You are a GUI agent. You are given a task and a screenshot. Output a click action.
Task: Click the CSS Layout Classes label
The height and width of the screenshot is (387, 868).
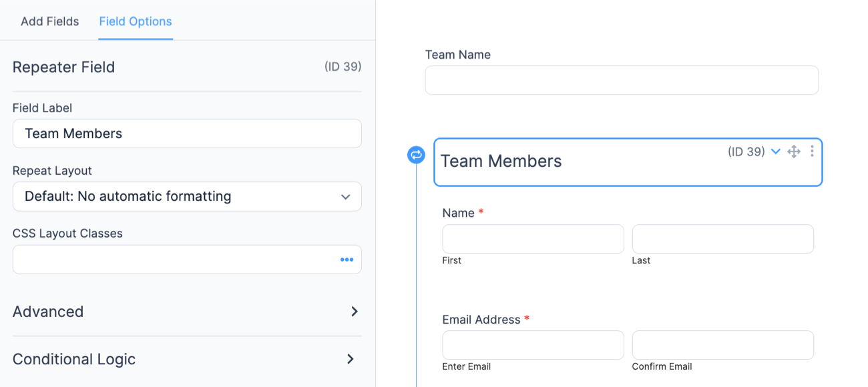tap(67, 234)
